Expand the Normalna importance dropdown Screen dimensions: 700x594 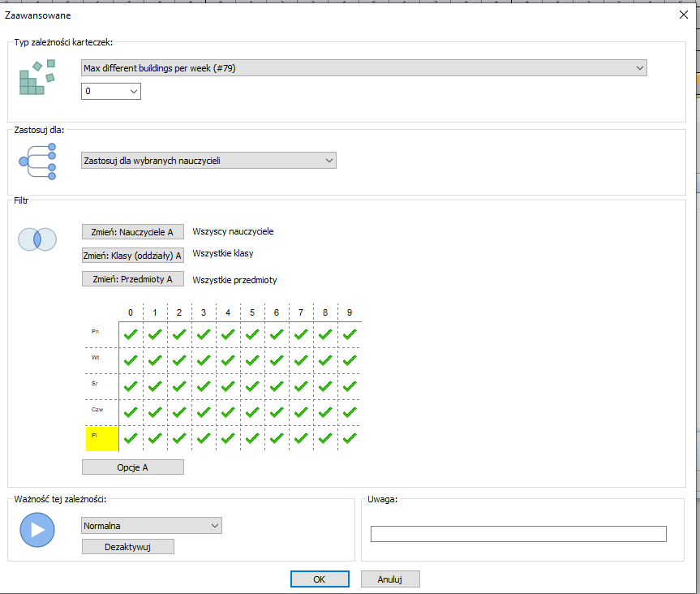click(152, 526)
